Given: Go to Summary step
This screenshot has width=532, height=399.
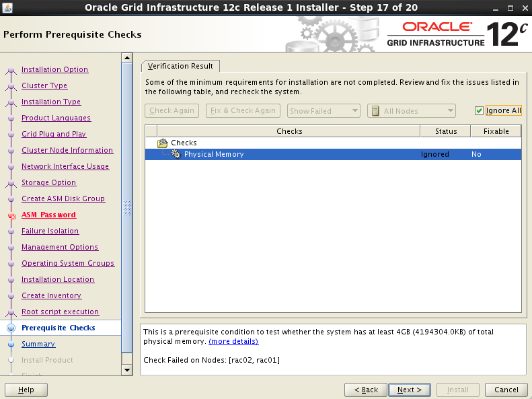Looking at the screenshot, I should click(x=38, y=344).
